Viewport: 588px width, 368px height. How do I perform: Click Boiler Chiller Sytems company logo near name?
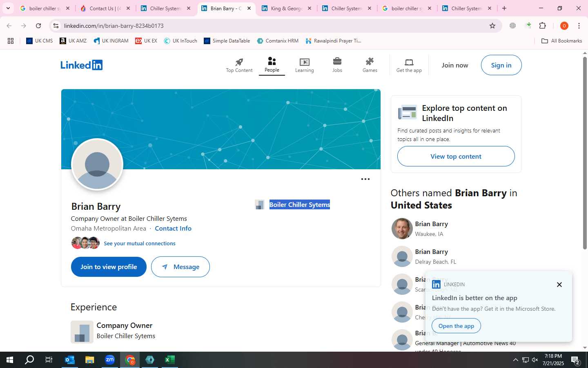pyautogui.click(x=259, y=204)
